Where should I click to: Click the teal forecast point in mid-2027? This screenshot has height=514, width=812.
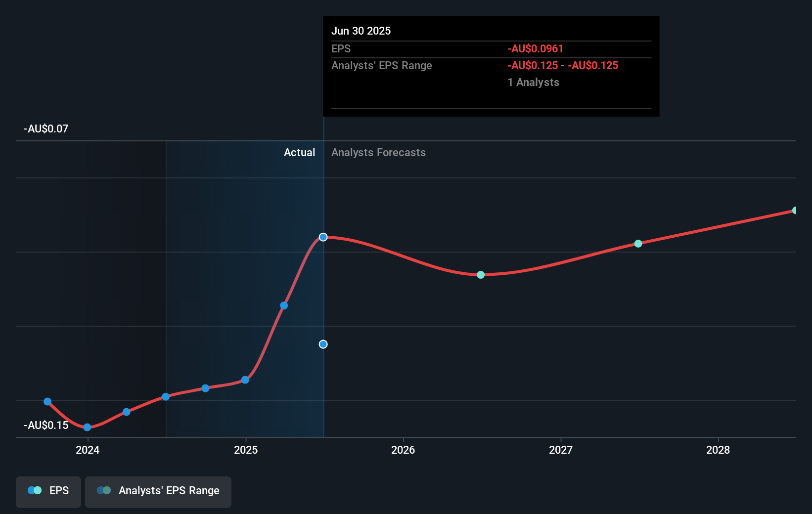(637, 243)
